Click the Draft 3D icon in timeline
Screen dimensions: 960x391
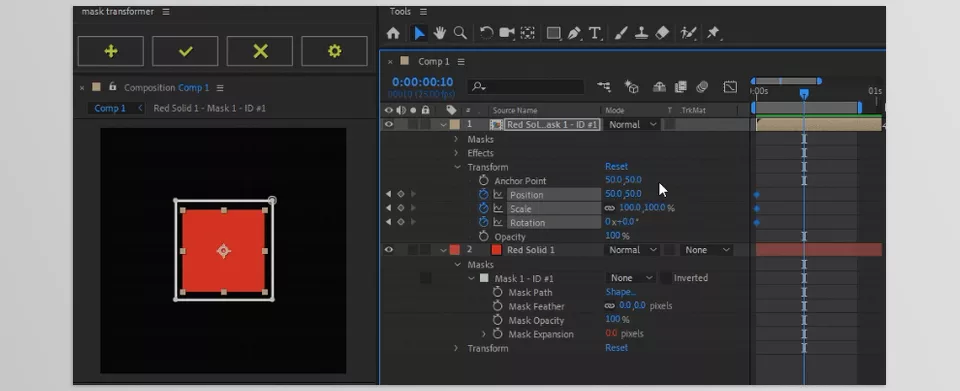[x=632, y=87]
